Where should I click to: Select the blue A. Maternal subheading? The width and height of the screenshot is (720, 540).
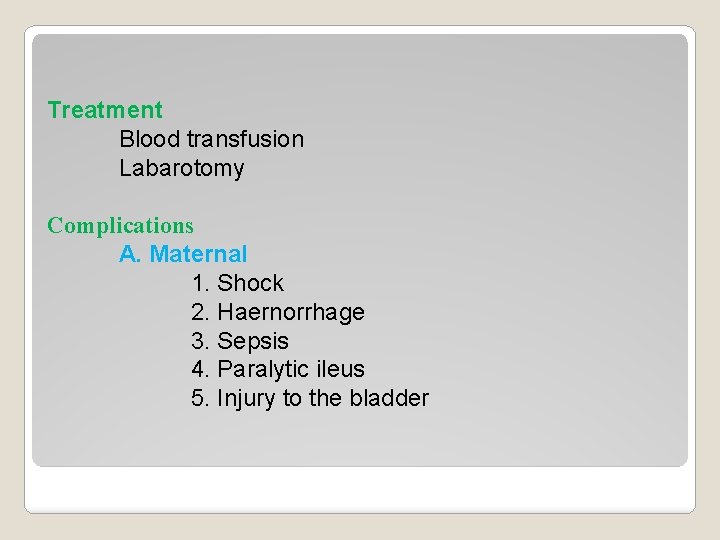click(x=183, y=254)
